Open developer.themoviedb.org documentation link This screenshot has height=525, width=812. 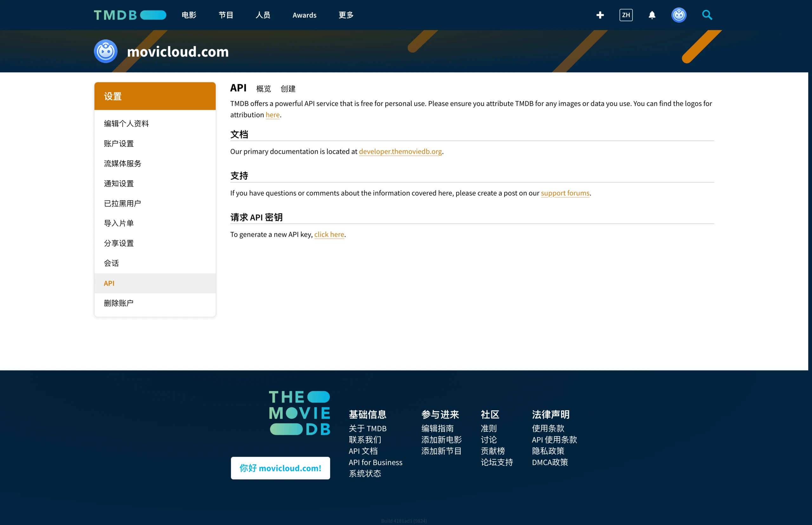pos(400,151)
